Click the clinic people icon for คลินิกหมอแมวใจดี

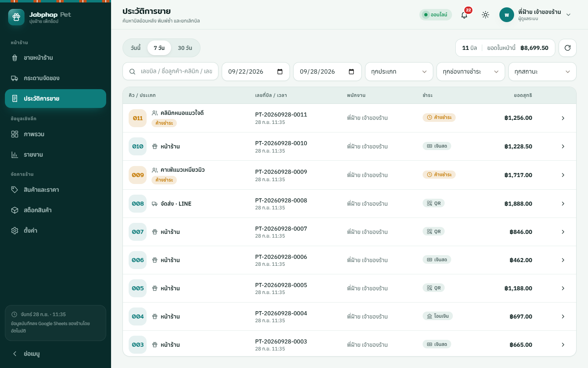(155, 113)
